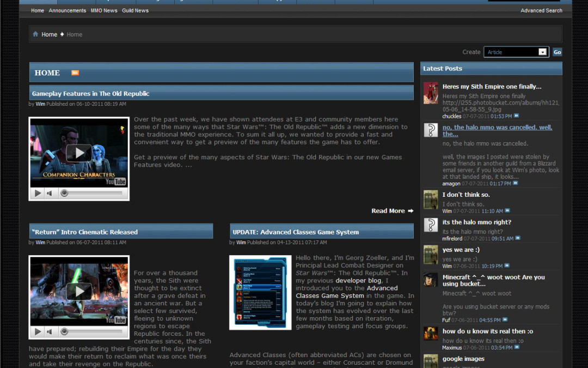Open the Create Article dropdown
Viewport: 588px width, 368px height.
coord(516,52)
